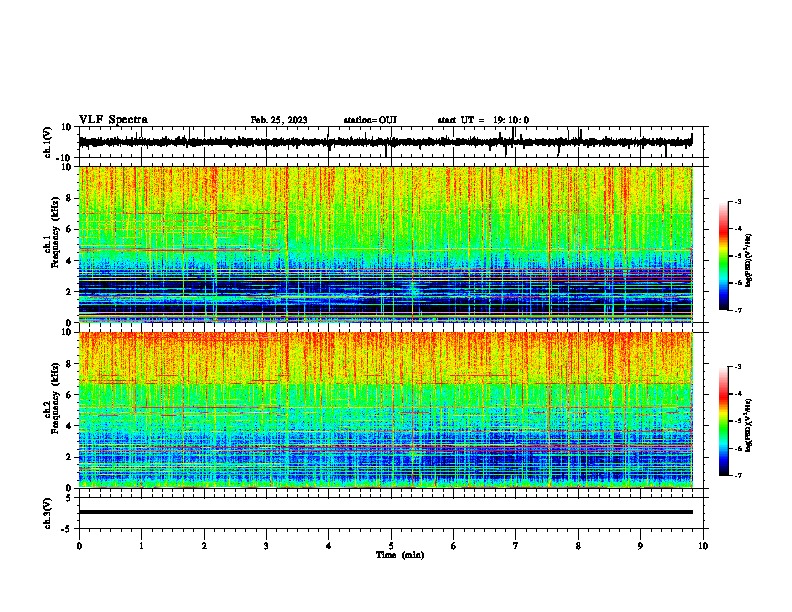Click the time axis tick label "0"

point(79,546)
